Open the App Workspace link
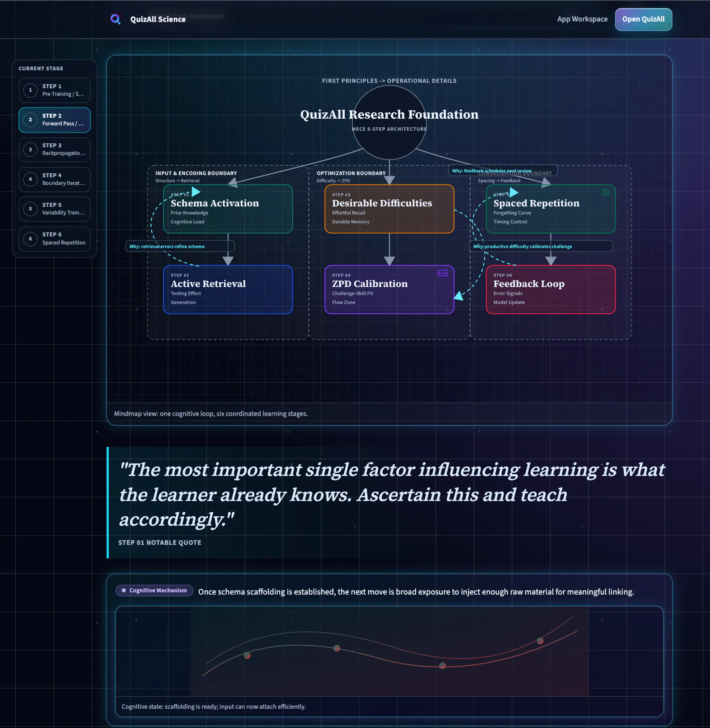Viewport: 710px width, 728px height. pyautogui.click(x=582, y=19)
